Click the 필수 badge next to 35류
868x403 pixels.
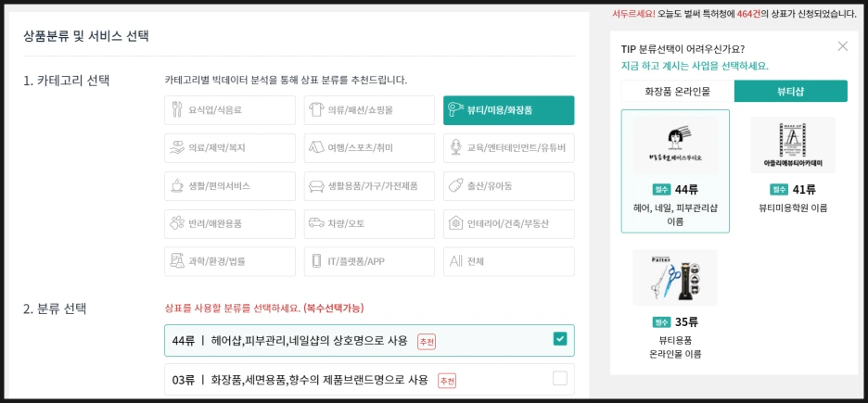662,321
